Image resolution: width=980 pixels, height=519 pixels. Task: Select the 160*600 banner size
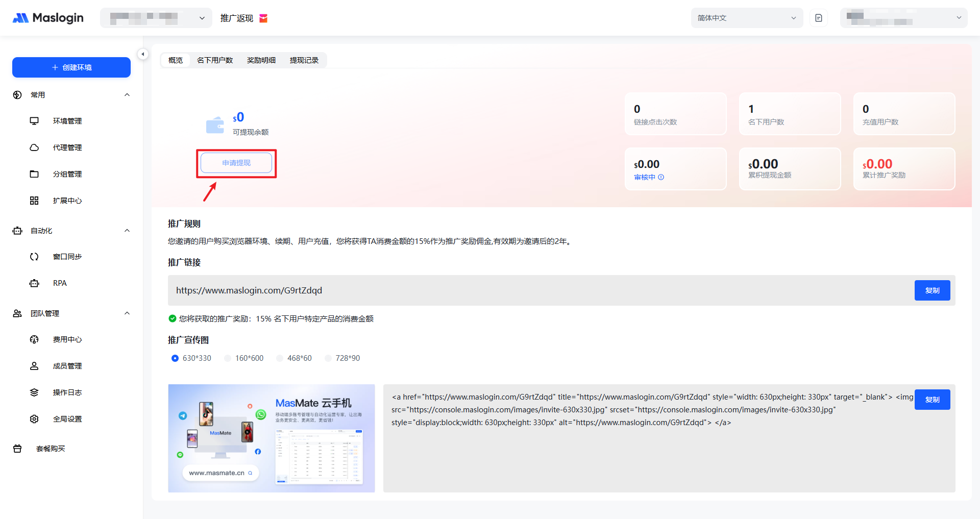click(228, 358)
